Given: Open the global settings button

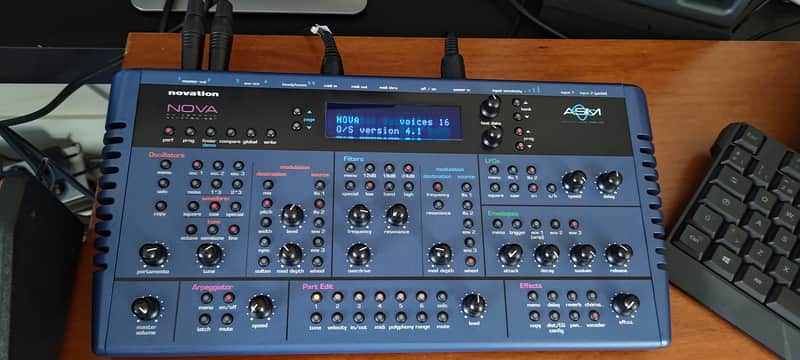Looking at the screenshot, I should (251, 133).
